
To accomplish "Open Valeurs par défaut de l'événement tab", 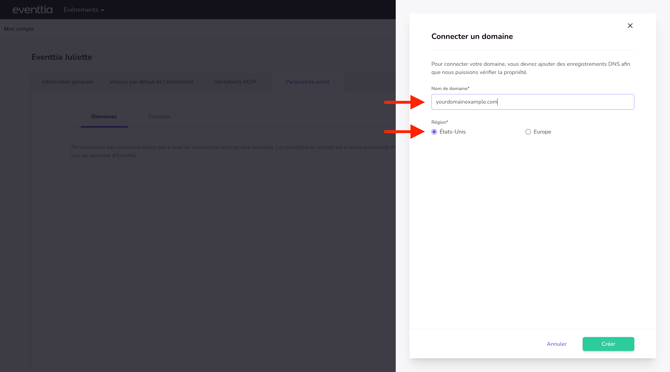I will [x=151, y=82].
